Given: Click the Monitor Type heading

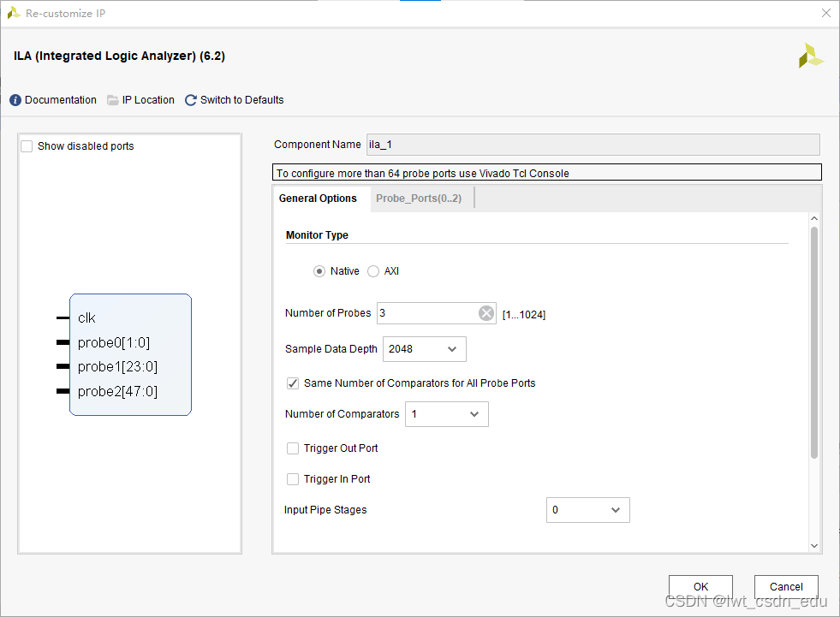Looking at the screenshot, I should 317,235.
